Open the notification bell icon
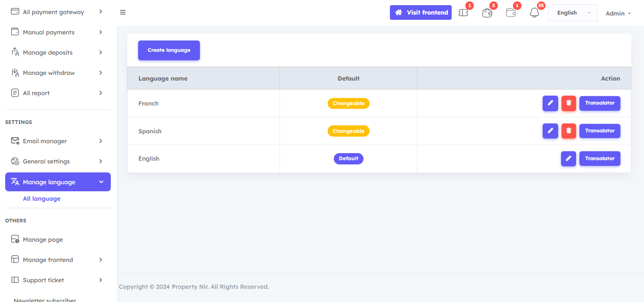The image size is (644, 302). (x=534, y=13)
